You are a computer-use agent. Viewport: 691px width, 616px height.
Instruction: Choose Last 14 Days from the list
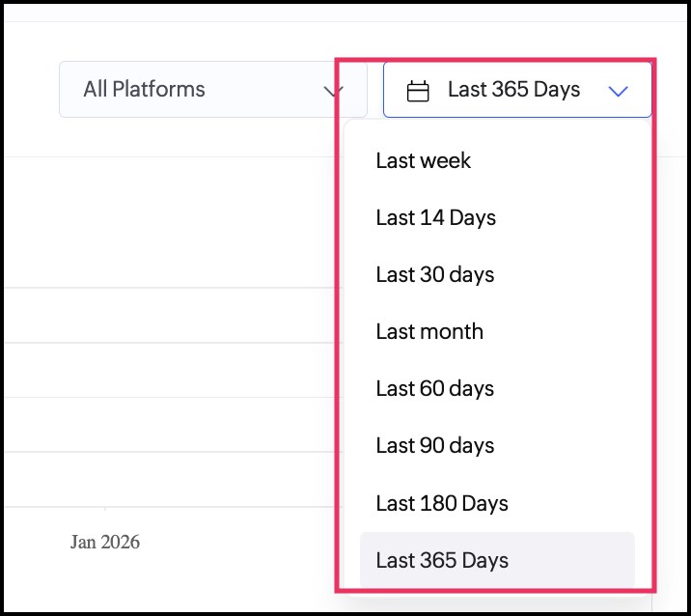(436, 217)
